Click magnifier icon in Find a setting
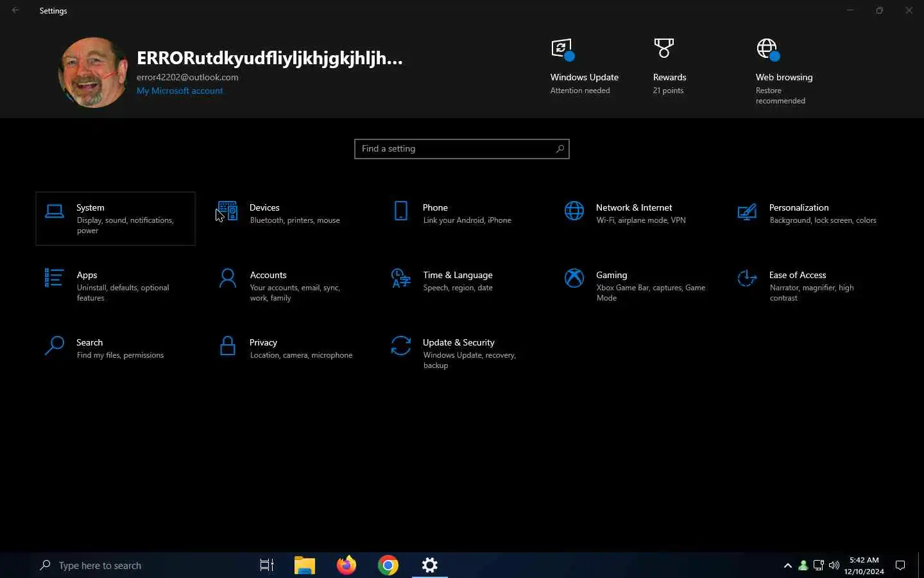This screenshot has width=924, height=578. pyautogui.click(x=560, y=149)
